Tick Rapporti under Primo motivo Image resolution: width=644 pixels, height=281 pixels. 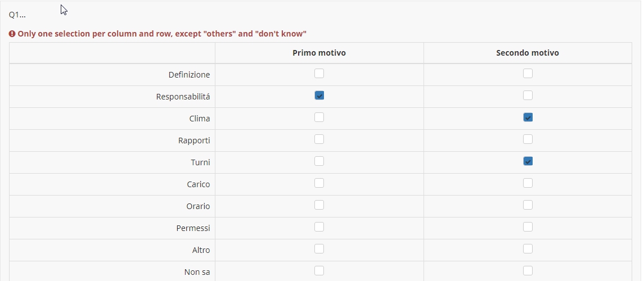[x=319, y=139]
